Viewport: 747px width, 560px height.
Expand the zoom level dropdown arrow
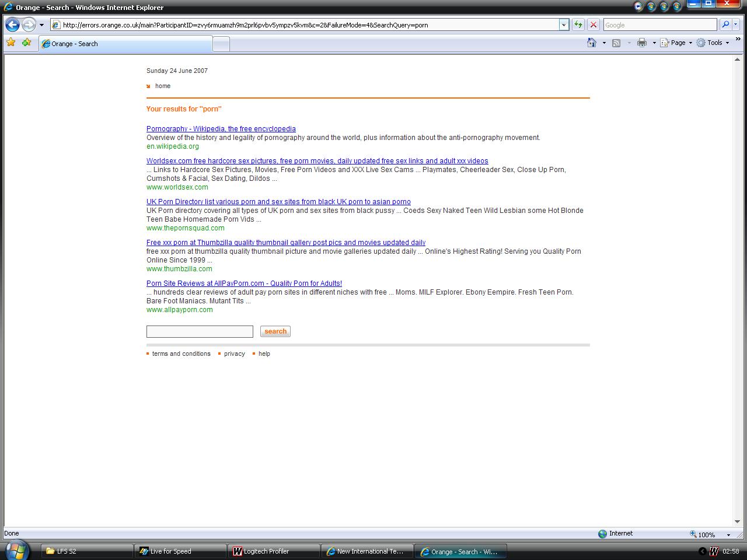point(728,534)
